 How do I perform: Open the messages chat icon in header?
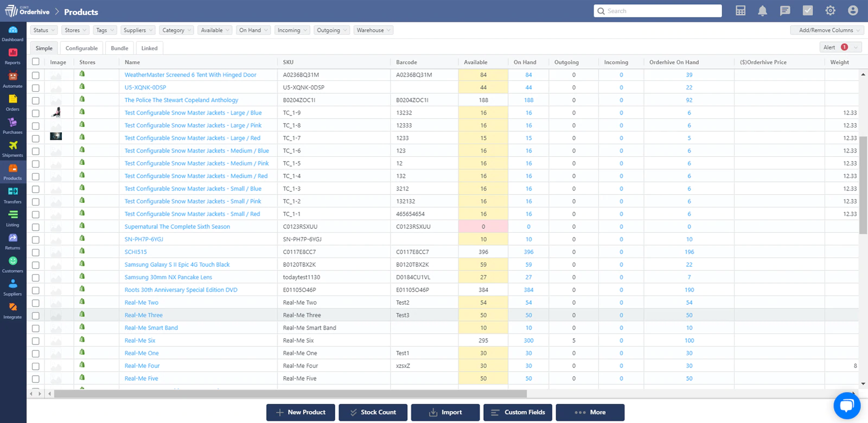pyautogui.click(x=785, y=11)
